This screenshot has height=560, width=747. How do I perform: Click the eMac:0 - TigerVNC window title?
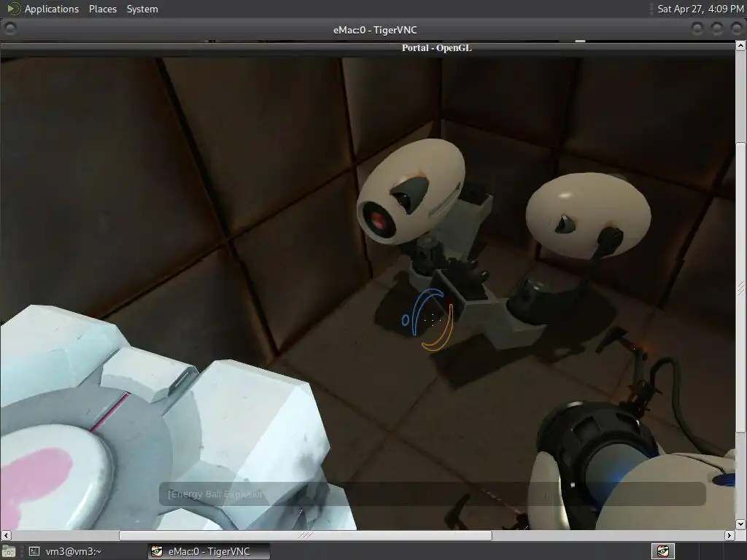pos(375,29)
